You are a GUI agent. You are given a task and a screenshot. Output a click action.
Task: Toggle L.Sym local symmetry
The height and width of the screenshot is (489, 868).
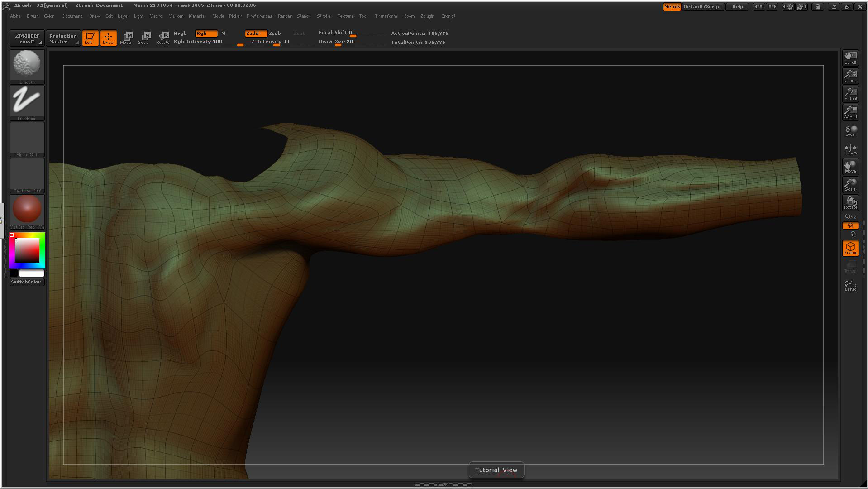pyautogui.click(x=850, y=149)
